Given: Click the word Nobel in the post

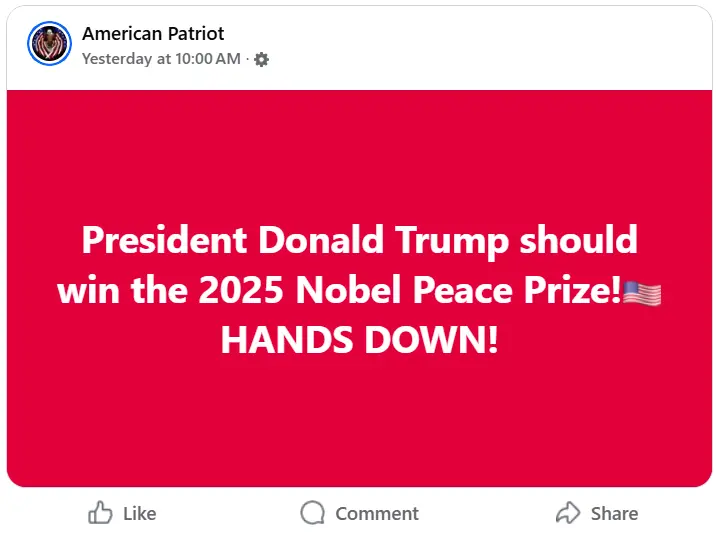Looking at the screenshot, I should (x=348, y=290).
